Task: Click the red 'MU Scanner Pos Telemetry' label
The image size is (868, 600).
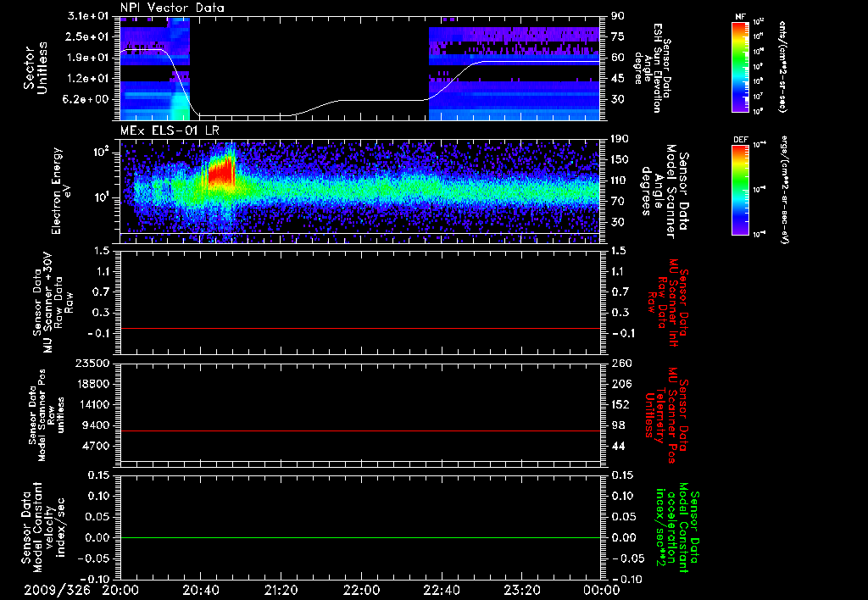Action: click(667, 415)
